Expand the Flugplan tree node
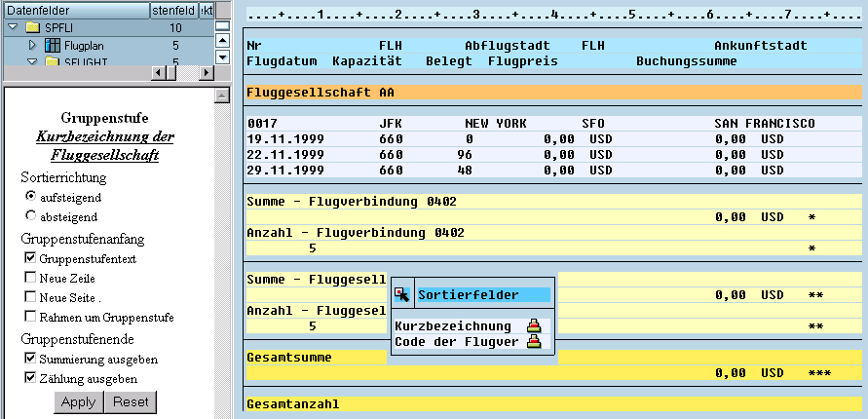 pos(32,45)
